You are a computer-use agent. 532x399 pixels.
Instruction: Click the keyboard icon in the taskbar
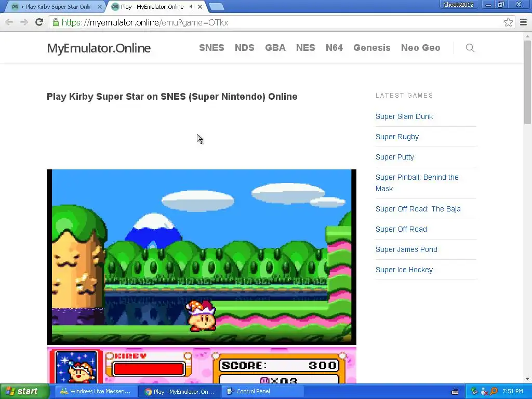point(455,392)
